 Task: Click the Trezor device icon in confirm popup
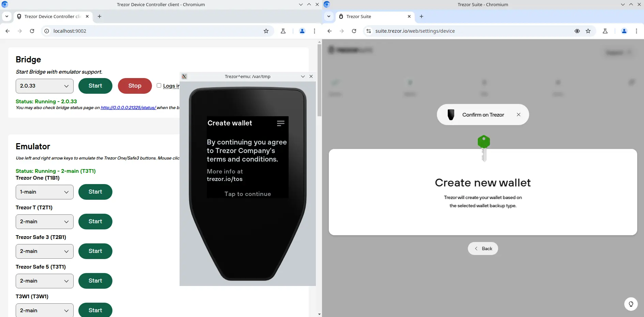click(451, 115)
